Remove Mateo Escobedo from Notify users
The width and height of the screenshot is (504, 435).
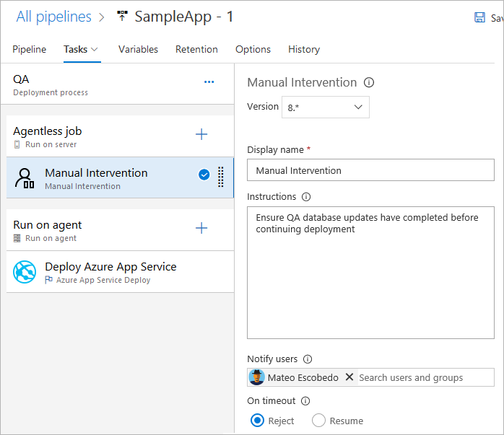tap(349, 377)
